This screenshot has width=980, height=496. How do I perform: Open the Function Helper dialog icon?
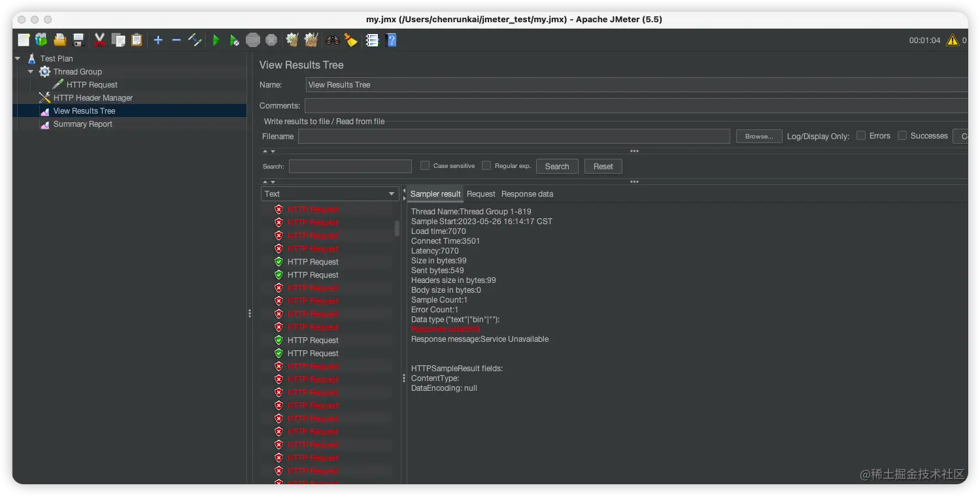[x=372, y=41]
